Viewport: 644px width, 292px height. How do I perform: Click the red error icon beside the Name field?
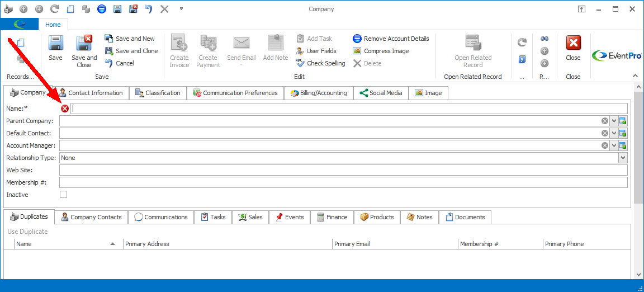pos(65,109)
